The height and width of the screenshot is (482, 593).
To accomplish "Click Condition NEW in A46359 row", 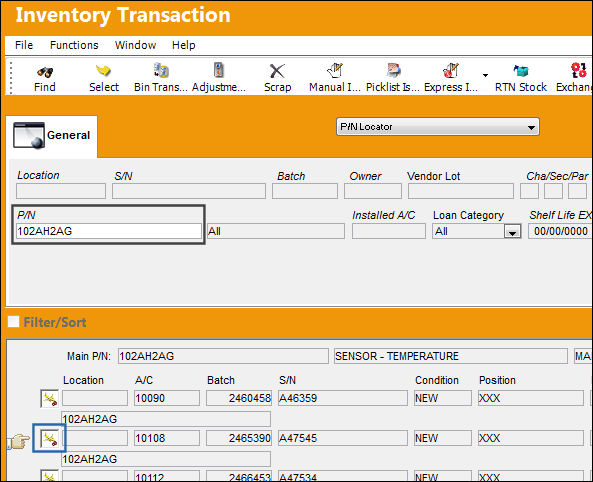I will pyautogui.click(x=442, y=398).
